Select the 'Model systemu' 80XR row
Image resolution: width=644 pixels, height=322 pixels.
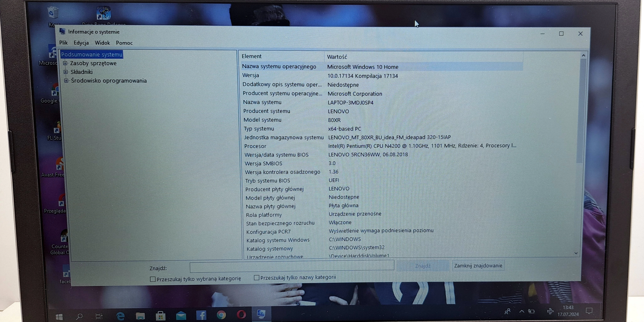[x=383, y=120]
